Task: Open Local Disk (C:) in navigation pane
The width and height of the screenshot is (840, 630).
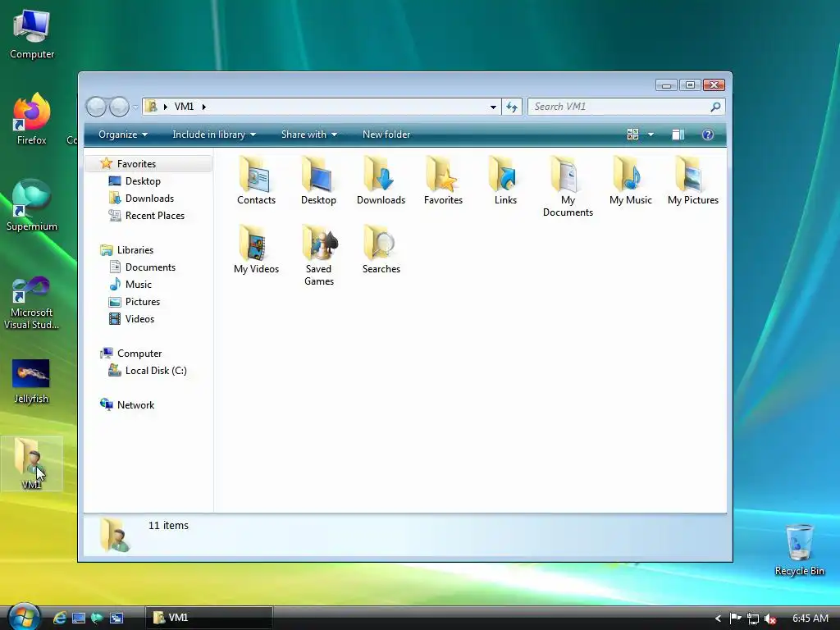Action: point(156,371)
